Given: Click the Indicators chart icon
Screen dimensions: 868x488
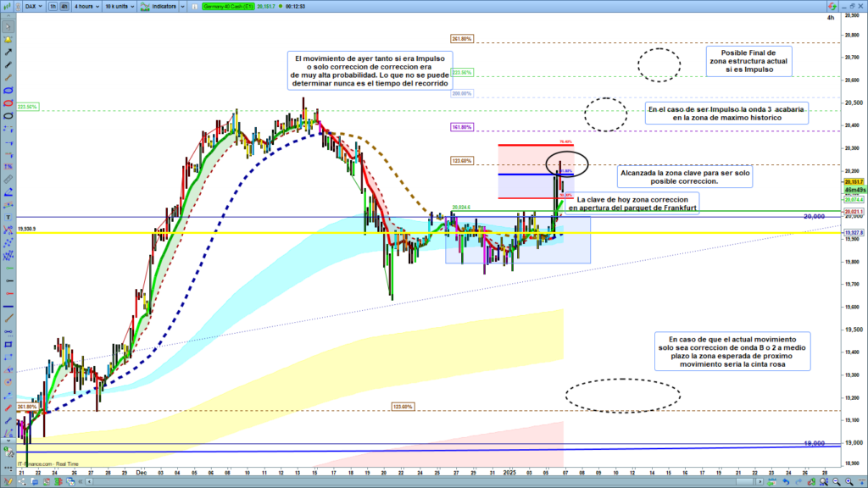Looking at the screenshot, I should coord(143,6).
